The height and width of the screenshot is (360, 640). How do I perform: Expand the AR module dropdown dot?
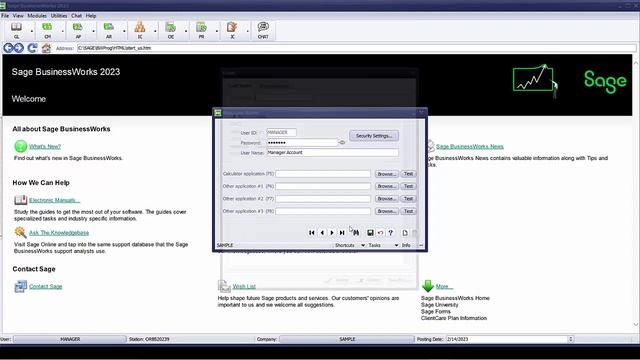[124, 31]
